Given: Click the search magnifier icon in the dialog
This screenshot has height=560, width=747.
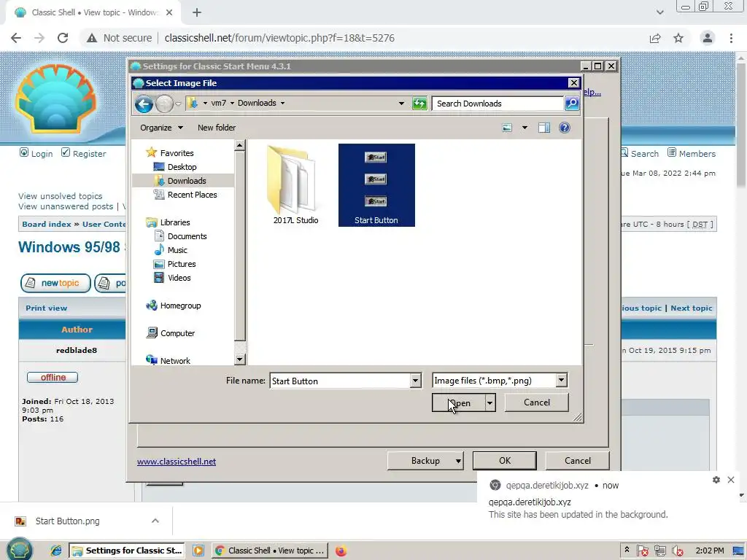Looking at the screenshot, I should pos(572,103).
